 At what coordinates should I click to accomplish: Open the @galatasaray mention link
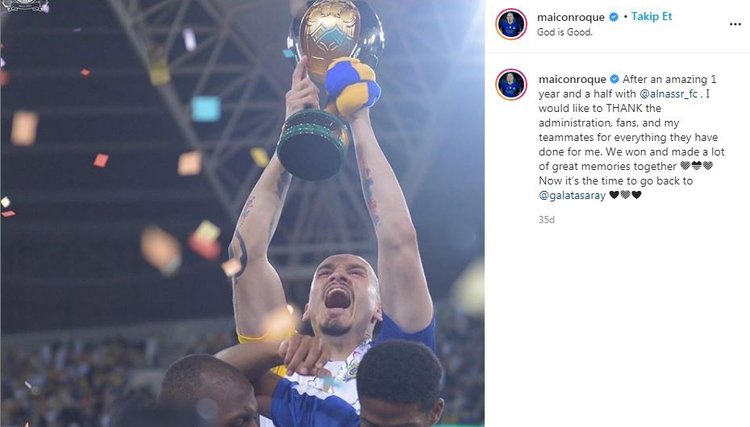[572, 196]
